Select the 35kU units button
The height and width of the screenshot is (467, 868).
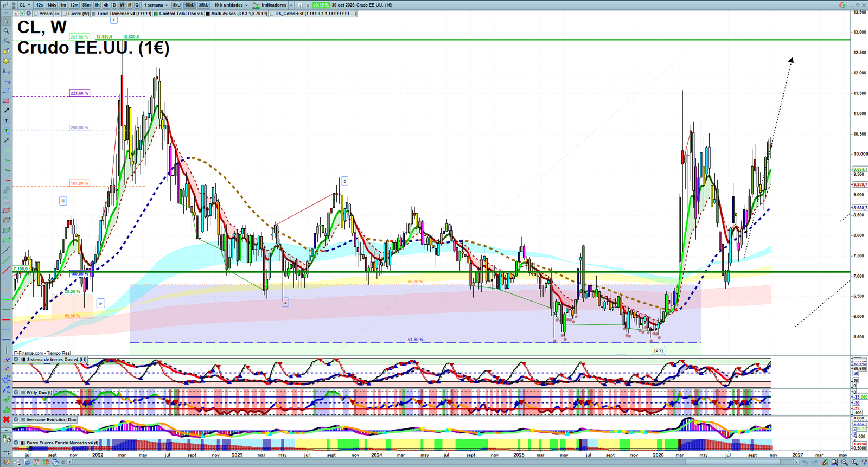point(203,5)
